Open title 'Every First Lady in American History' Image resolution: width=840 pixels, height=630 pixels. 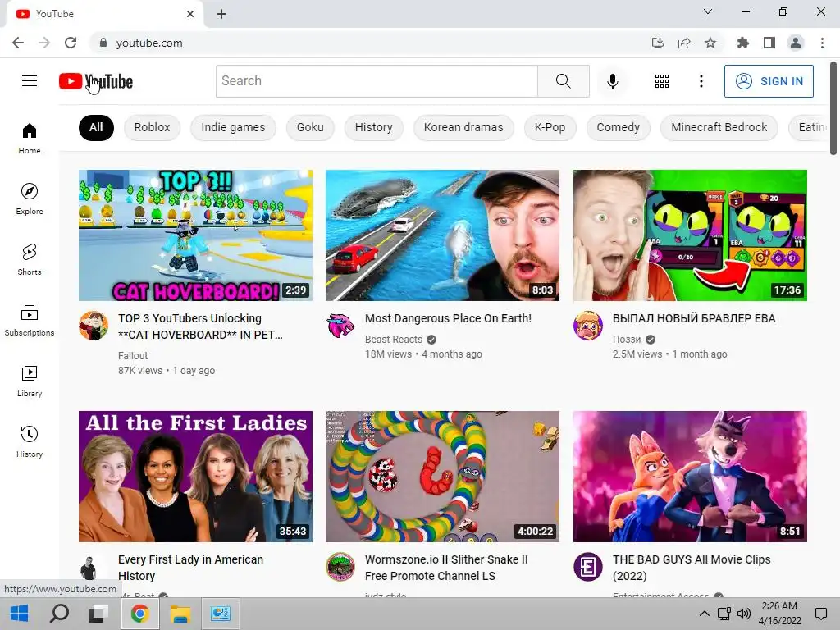(x=190, y=568)
